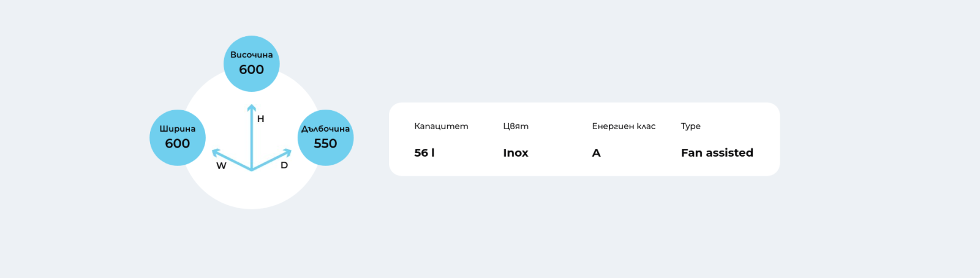Click the number 550 under Дълбочина
Viewport: 980px width, 278px height.
tap(325, 143)
